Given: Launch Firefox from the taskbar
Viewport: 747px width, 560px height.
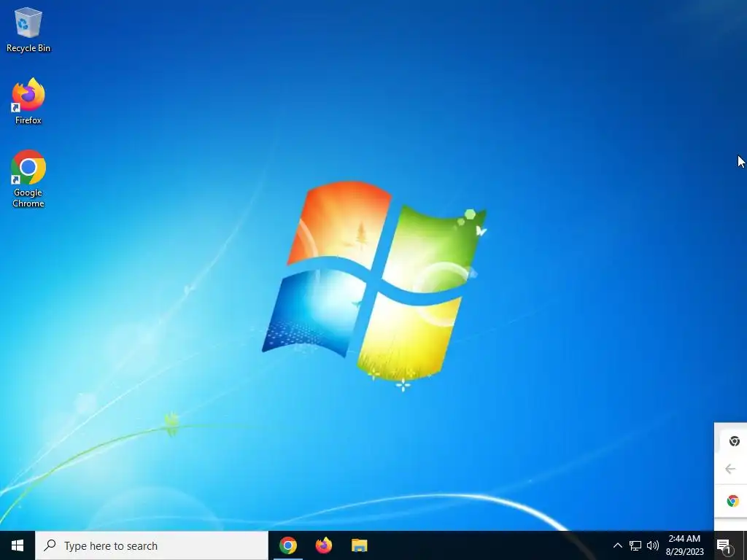Looking at the screenshot, I should tap(323, 545).
